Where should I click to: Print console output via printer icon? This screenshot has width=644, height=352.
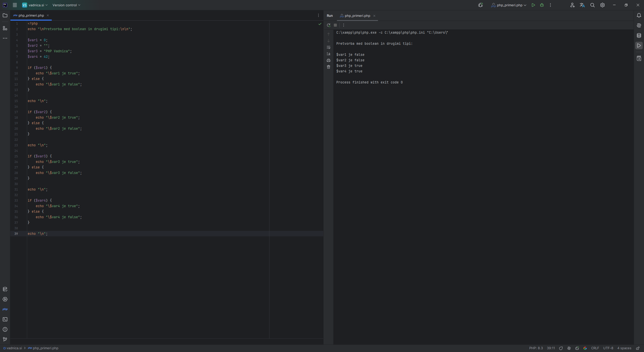tap(329, 61)
